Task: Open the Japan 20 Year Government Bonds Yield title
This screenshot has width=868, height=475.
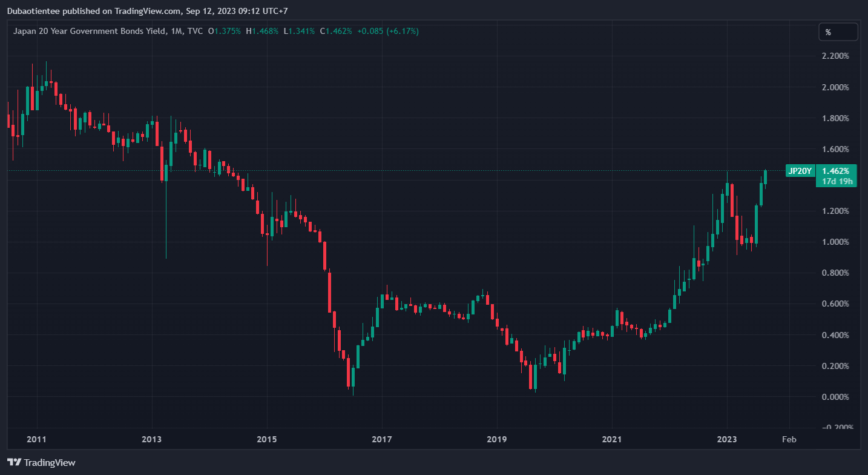Action: (89, 31)
